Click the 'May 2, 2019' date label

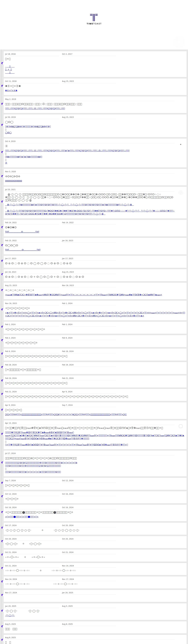11,99
